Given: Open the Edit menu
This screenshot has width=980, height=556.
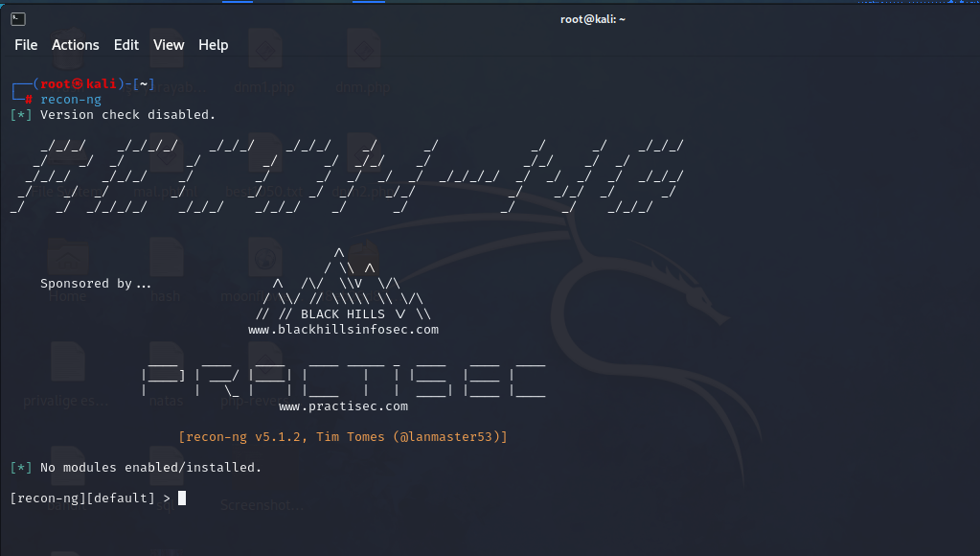Looking at the screenshot, I should [x=125, y=44].
